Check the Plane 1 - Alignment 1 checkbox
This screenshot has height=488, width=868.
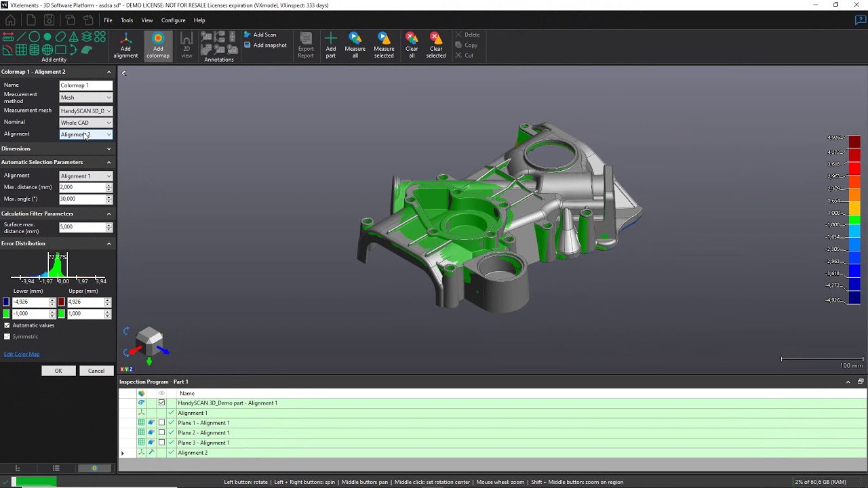point(161,422)
